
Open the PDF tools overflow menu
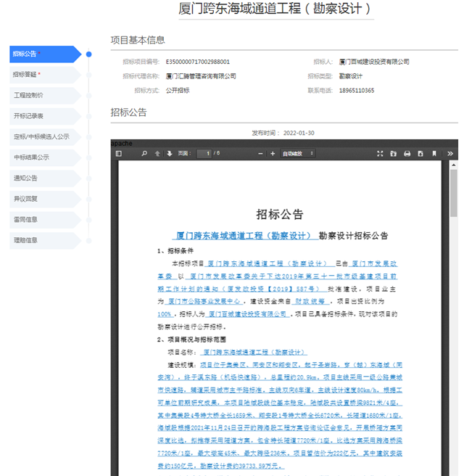[x=450, y=154]
